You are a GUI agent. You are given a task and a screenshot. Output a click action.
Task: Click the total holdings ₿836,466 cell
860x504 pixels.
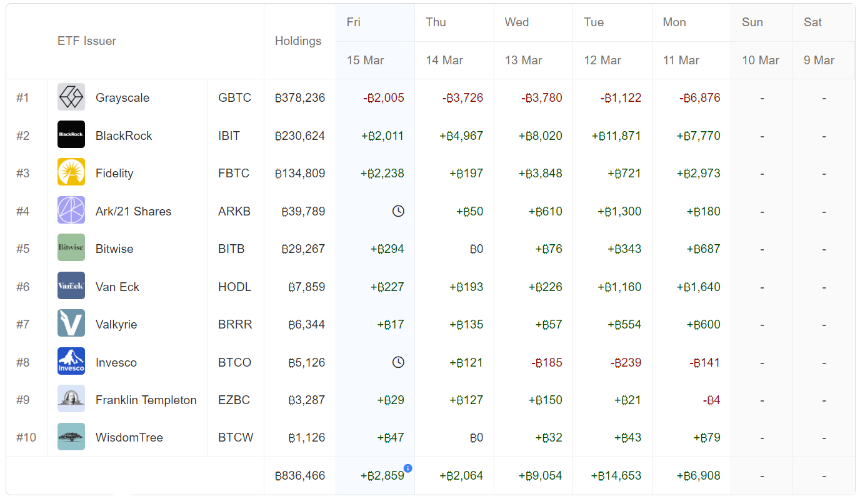coord(300,475)
